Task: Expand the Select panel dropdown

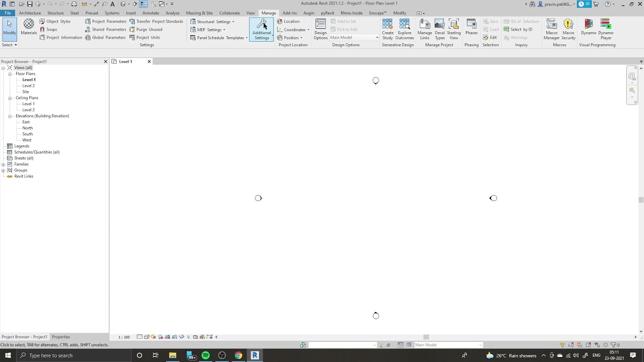Action: click(x=10, y=45)
